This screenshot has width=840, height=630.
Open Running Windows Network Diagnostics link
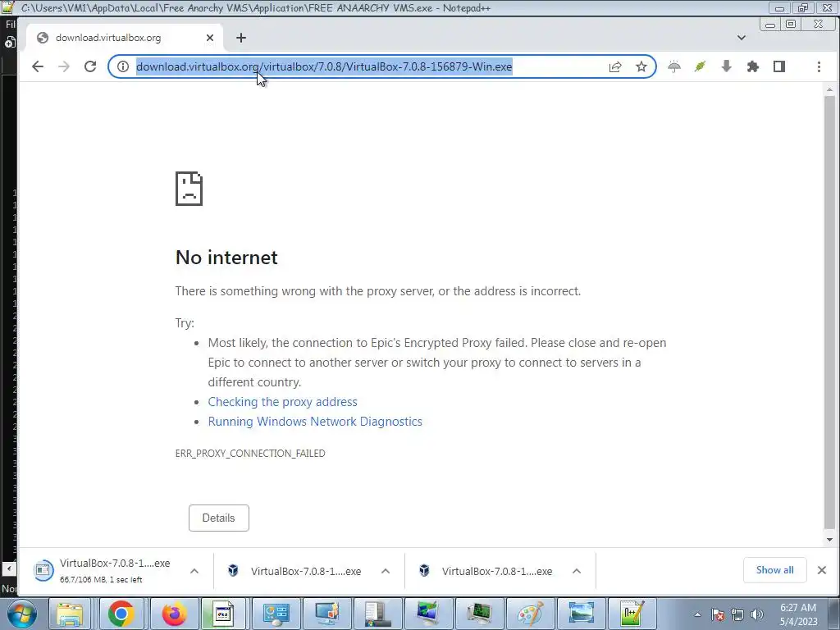click(315, 422)
